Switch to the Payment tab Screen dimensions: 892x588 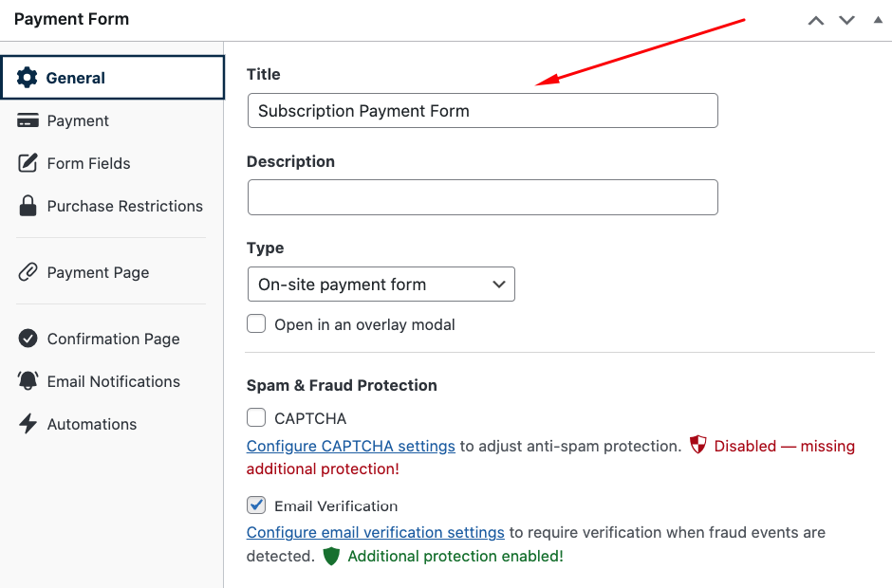pyautogui.click(x=78, y=120)
